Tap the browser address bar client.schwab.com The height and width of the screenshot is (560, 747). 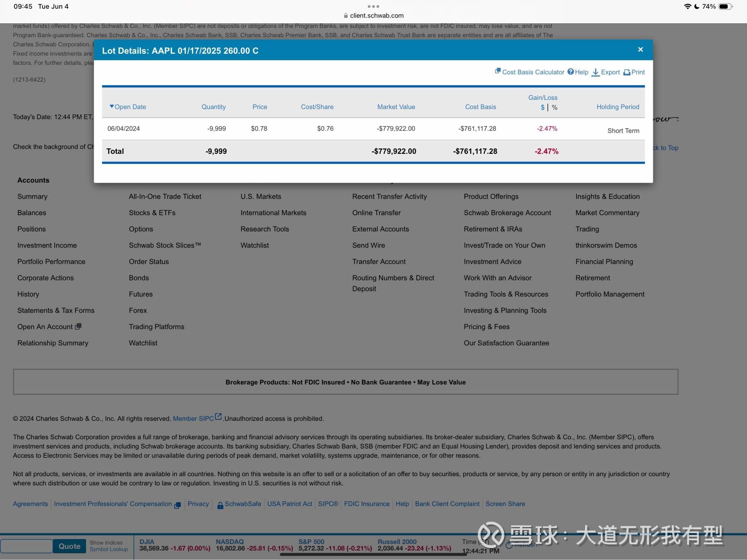[373, 15]
